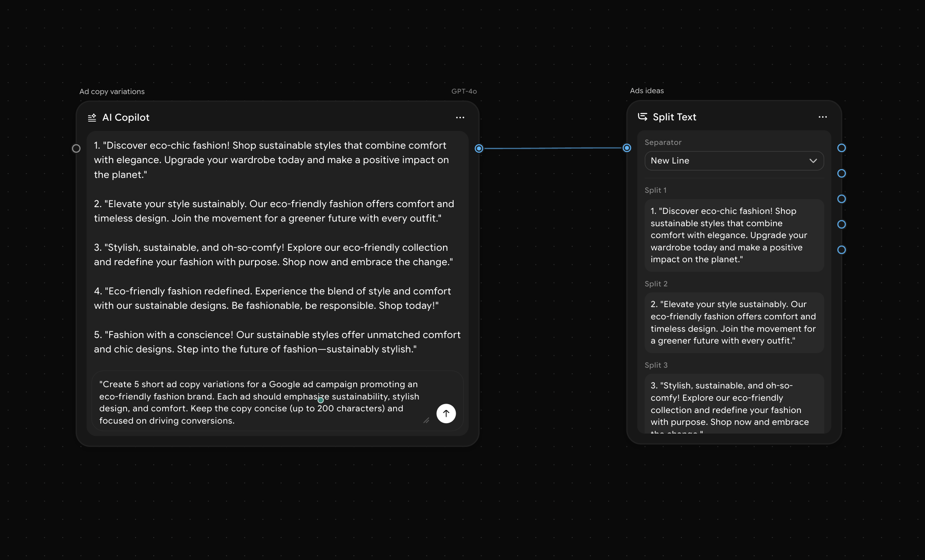This screenshot has height=560, width=925.
Task: Click inside the prompt text input field
Action: 258,402
